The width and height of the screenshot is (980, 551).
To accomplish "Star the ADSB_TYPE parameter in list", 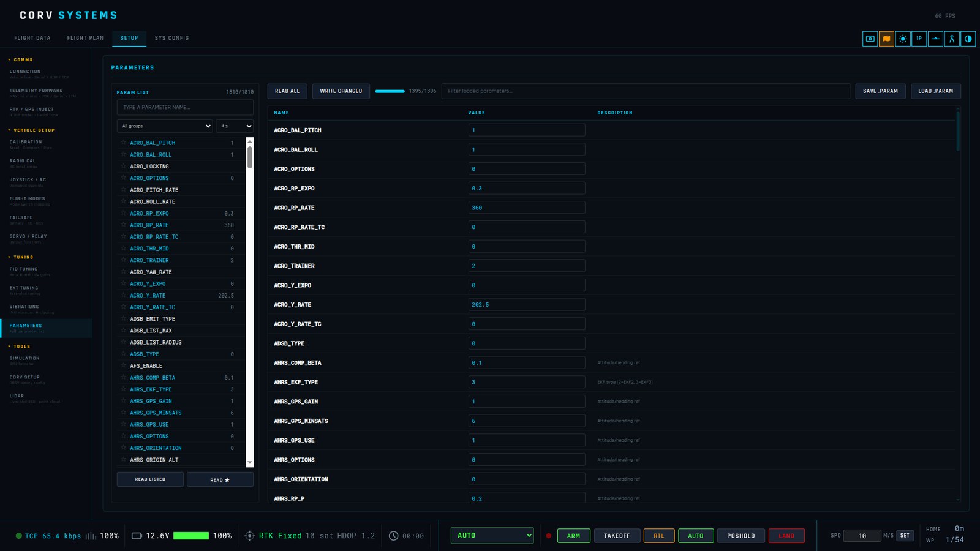I will pos(124,354).
